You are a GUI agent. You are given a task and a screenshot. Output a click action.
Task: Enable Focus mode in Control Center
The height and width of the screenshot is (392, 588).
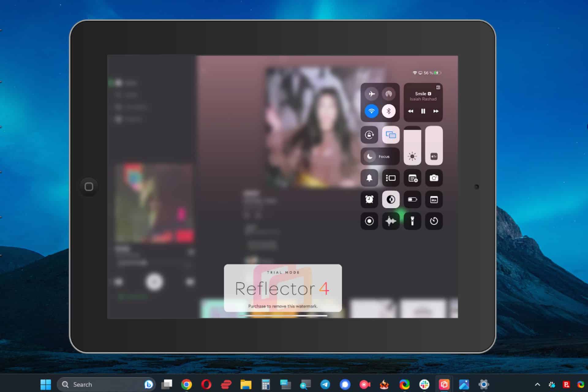click(x=380, y=156)
